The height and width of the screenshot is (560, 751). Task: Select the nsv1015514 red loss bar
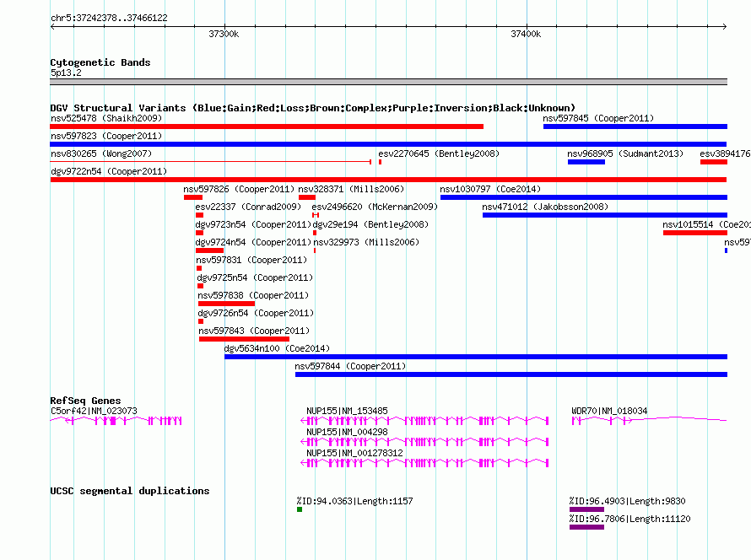(695, 233)
